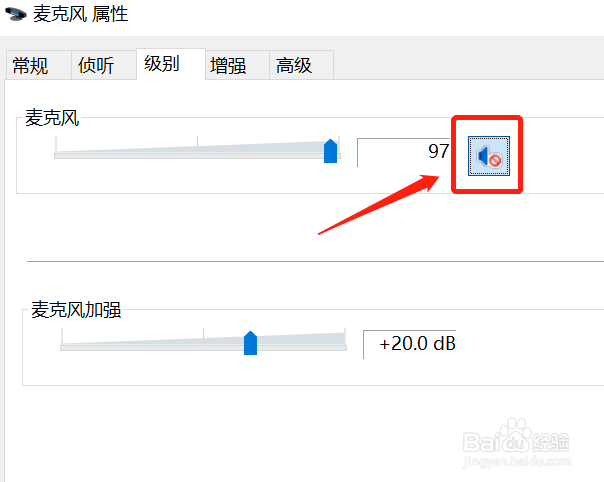Click the microphone device icon in title bar
Viewport: 604px width, 482px height.
click(15, 14)
